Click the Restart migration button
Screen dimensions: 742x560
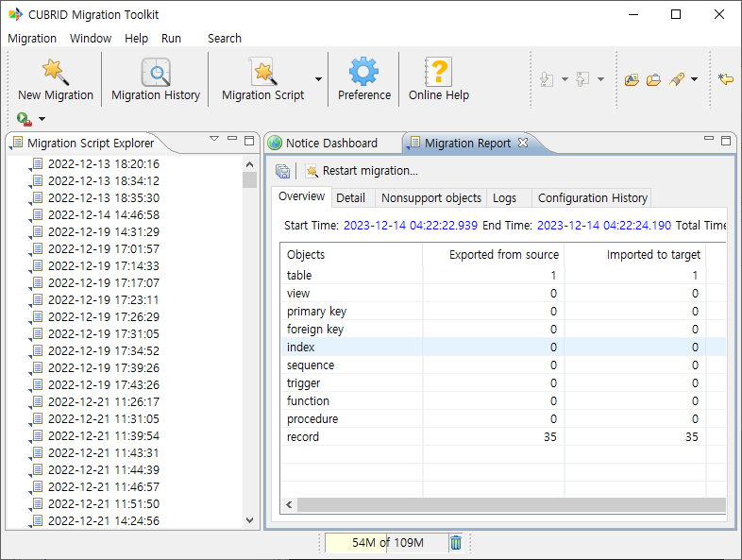tap(362, 171)
